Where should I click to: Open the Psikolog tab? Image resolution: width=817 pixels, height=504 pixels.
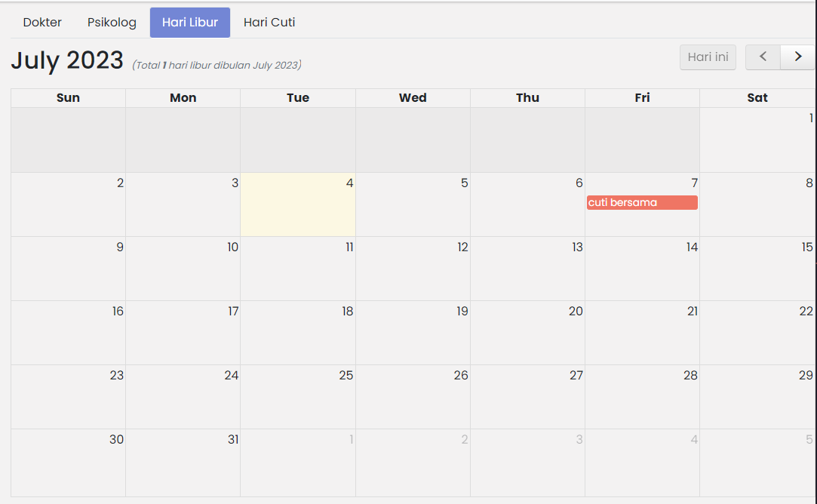(112, 23)
